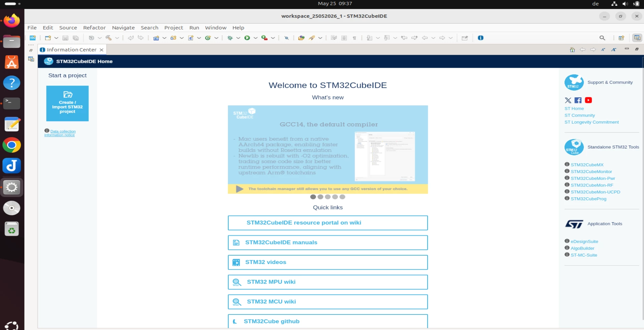Click the STM32CubeMX link
This screenshot has width=644, height=330.
click(587, 165)
